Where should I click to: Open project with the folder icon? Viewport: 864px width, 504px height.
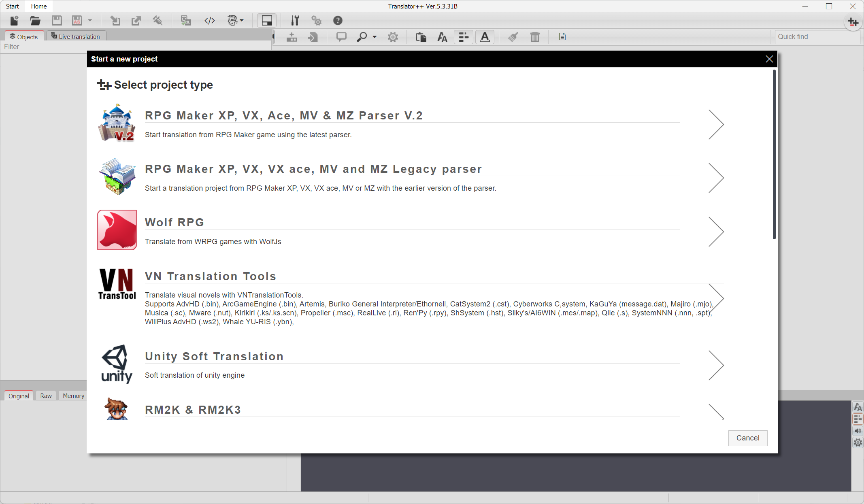point(35,21)
